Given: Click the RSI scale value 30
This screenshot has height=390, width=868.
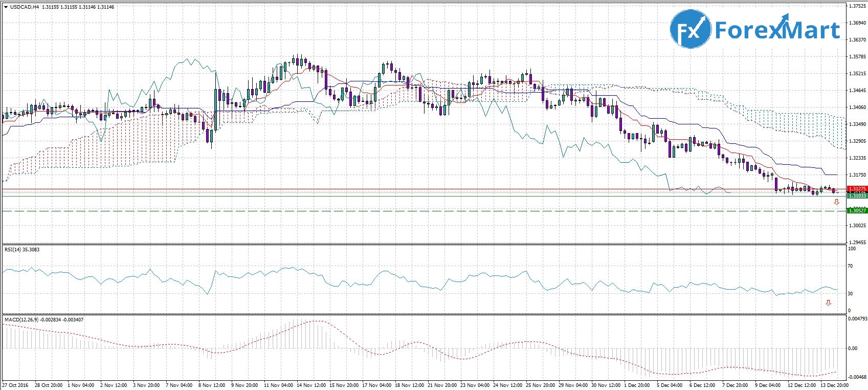Looking at the screenshot, I should [851, 294].
